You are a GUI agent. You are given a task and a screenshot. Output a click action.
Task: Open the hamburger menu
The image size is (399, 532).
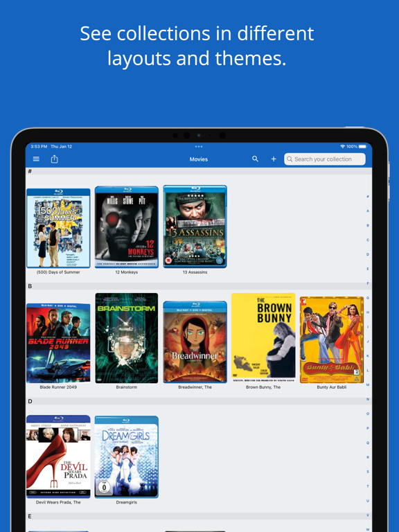pos(36,159)
